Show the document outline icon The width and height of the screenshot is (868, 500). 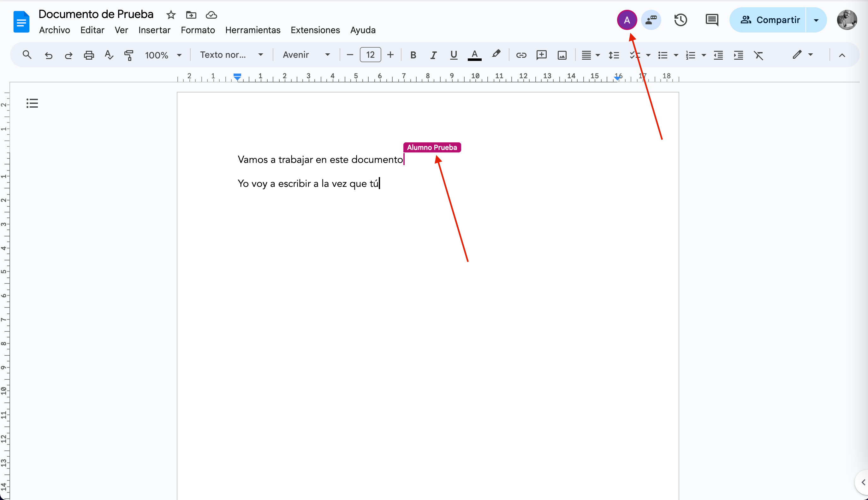[x=32, y=103]
